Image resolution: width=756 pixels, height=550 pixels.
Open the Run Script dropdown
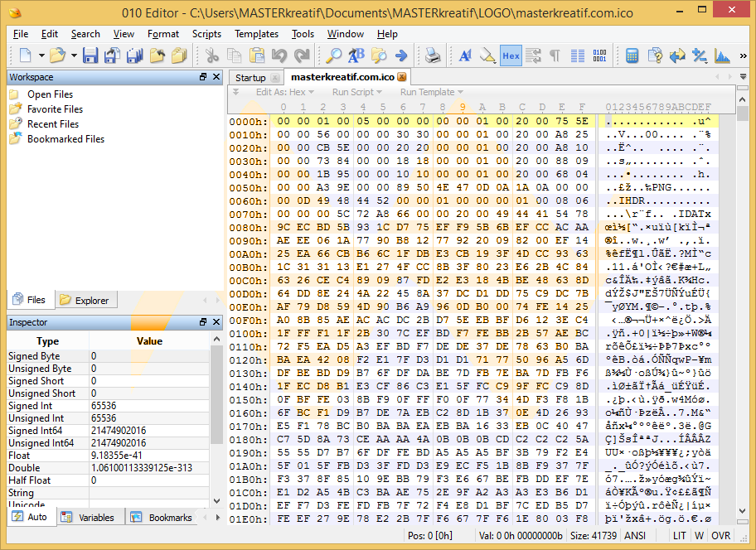tap(356, 92)
